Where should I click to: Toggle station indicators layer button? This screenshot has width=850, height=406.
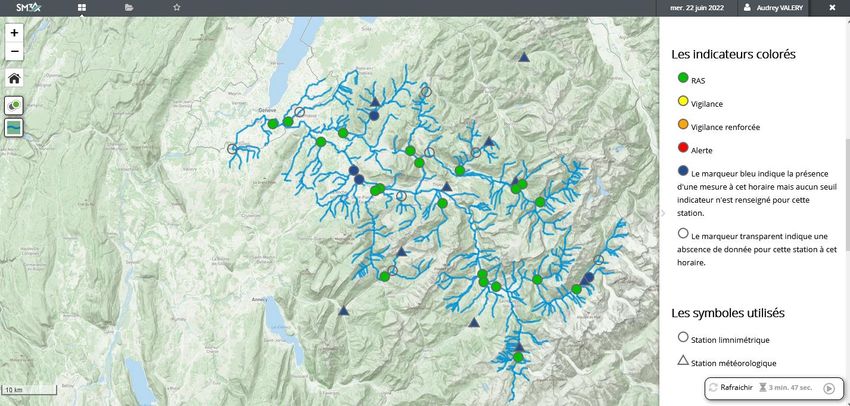click(x=14, y=105)
